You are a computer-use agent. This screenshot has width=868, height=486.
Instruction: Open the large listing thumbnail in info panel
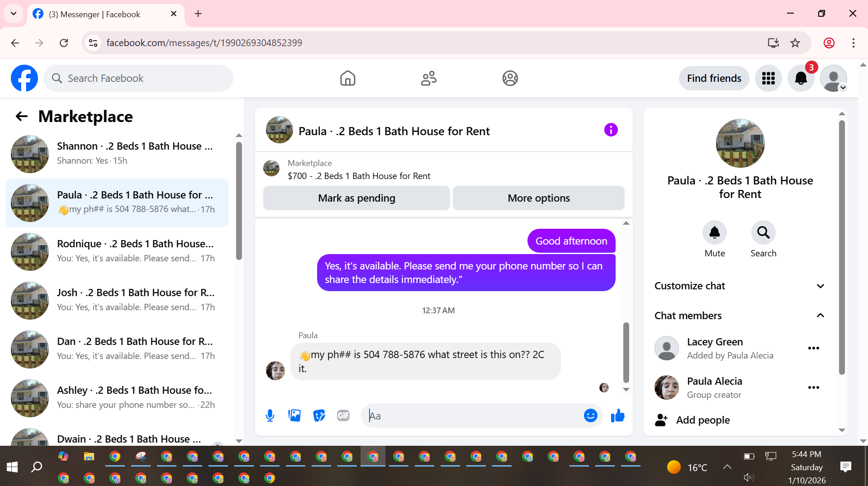tap(740, 143)
